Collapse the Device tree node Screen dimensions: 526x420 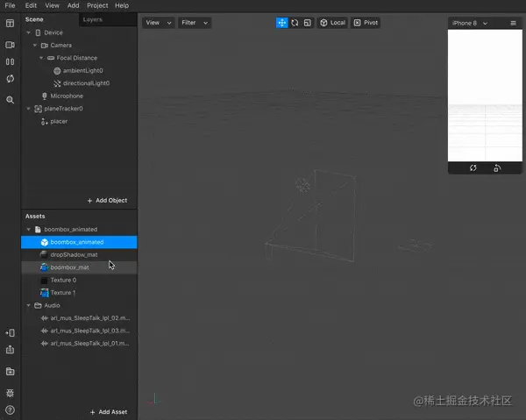click(29, 32)
